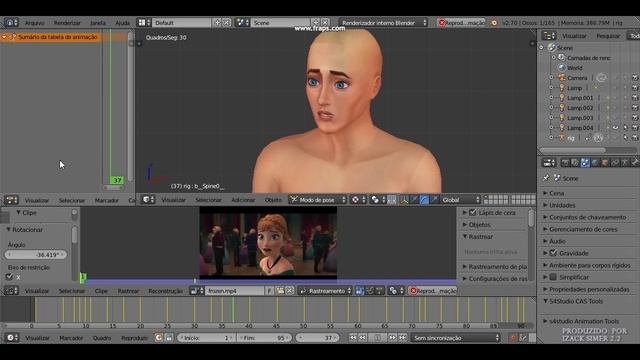Viewport: 640px width, 360px height.
Task: Open the 3D view editor type icon
Action: pos(148,200)
